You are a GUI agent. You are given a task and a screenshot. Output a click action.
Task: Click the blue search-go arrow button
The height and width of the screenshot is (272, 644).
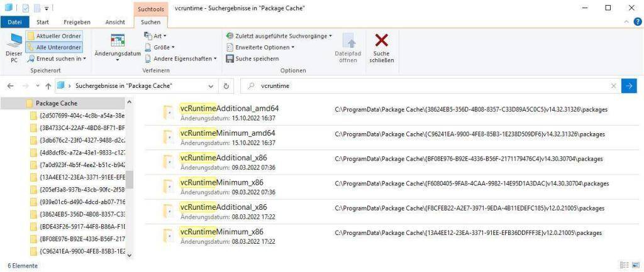(x=628, y=85)
